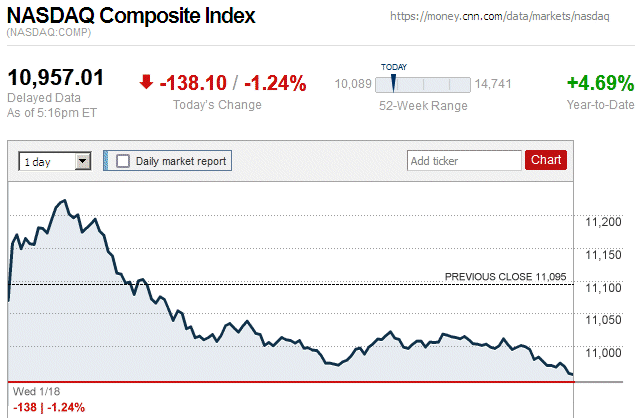Enable the Daily market report checkbox
Image resolution: width=640 pixels, height=420 pixels.
pos(124,160)
